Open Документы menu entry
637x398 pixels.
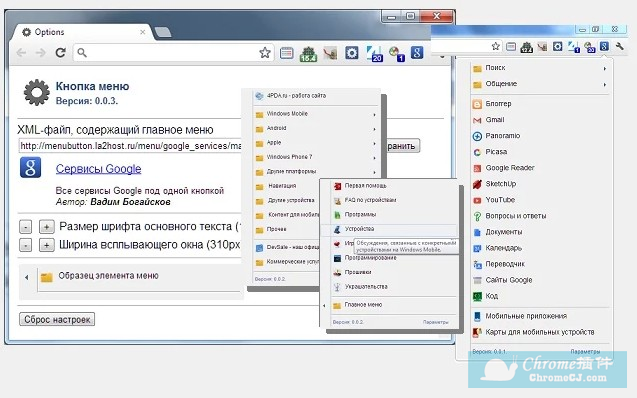coord(540,232)
